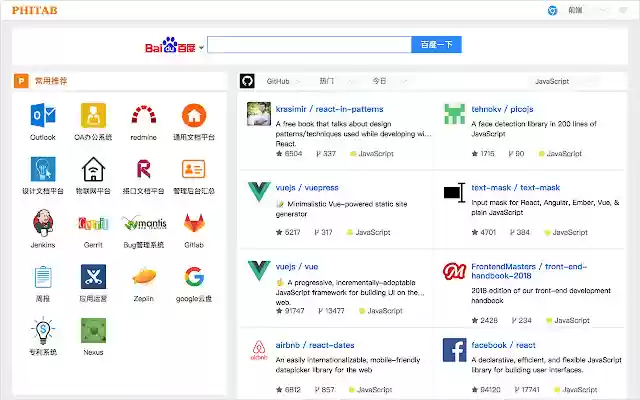Open the 物联网平台 house wifi icon
The height and width of the screenshot is (400, 640).
[x=93, y=169]
